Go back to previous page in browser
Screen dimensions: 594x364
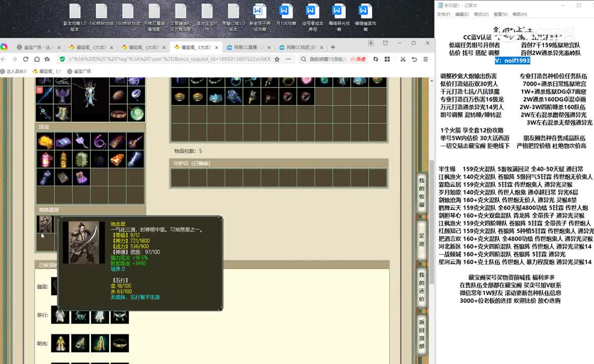pos(4,59)
